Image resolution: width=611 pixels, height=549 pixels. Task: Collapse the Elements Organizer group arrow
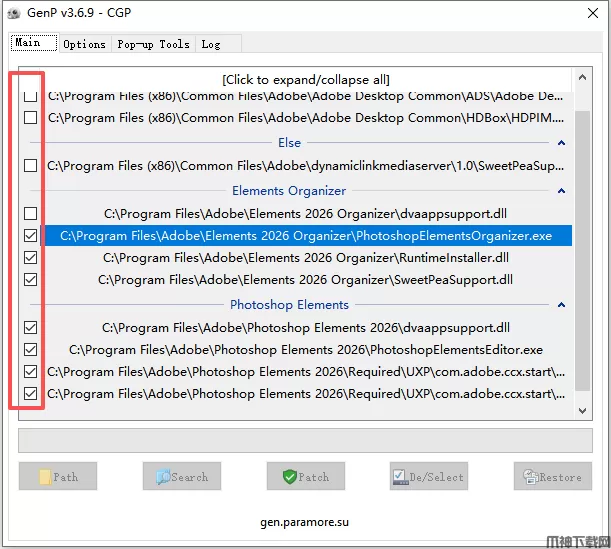[x=561, y=191]
